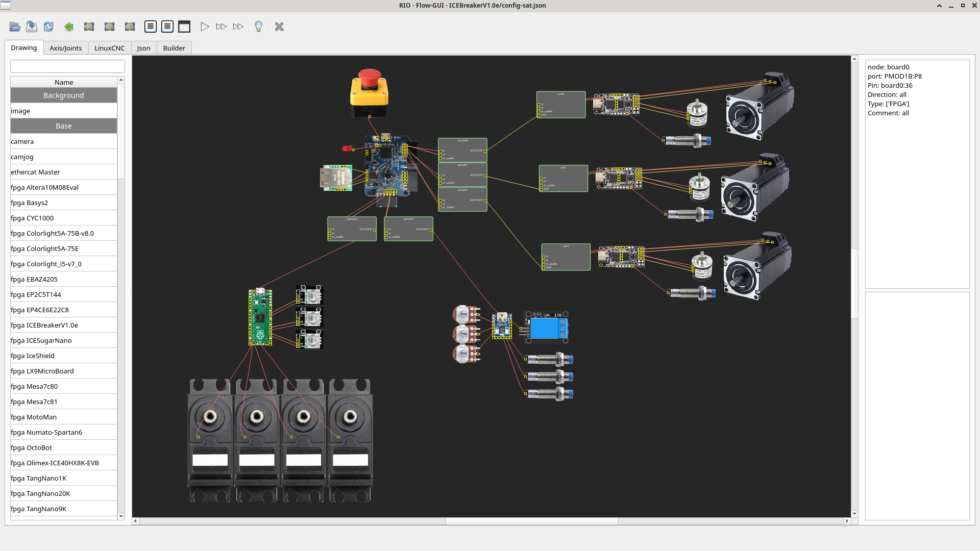Toggle the first text-lines panel button
The width and height of the screenshot is (980, 551).
pyautogui.click(x=151, y=27)
